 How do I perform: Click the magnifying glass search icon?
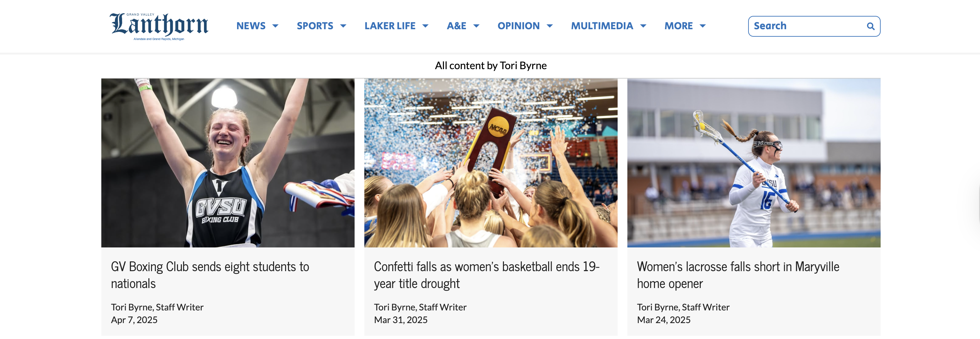870,26
